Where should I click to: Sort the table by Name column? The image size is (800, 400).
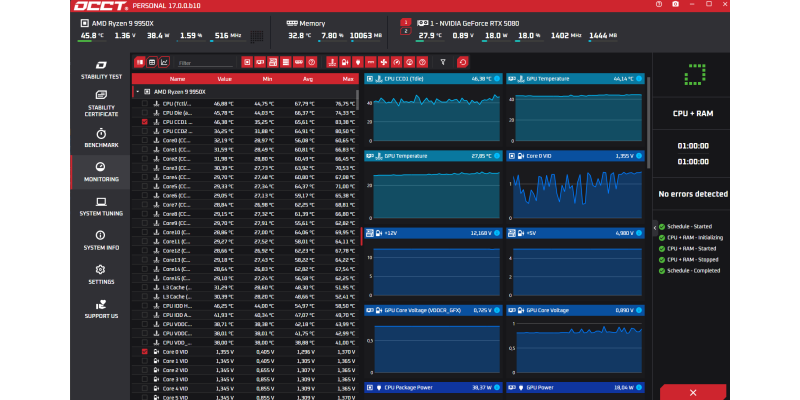tap(178, 79)
